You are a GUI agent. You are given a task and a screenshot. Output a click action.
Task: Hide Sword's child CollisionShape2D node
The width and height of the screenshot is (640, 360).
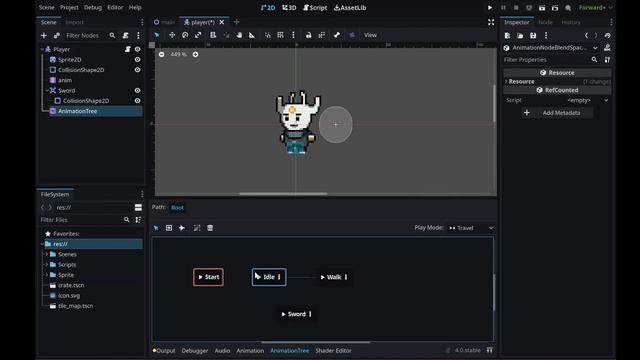[138, 101]
